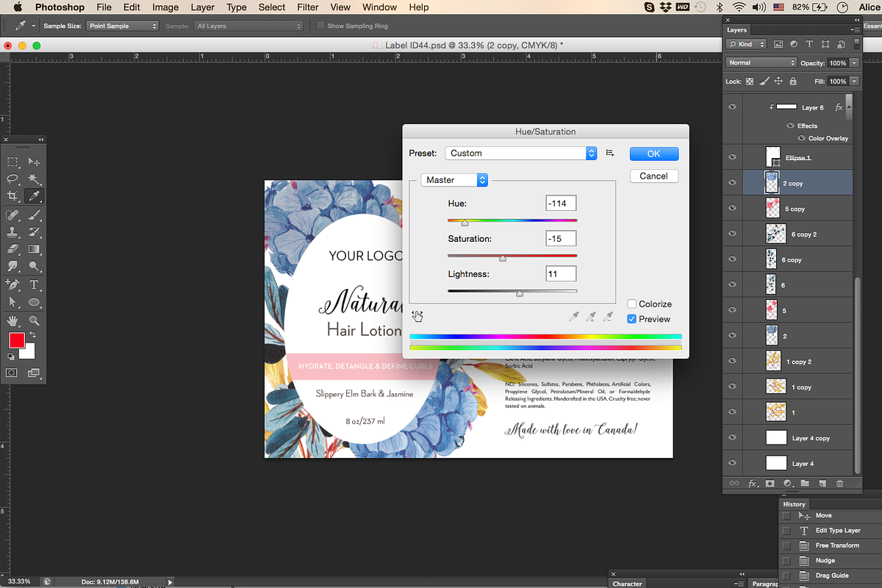Click the add layer mask icon
The image size is (882, 588).
point(770,484)
